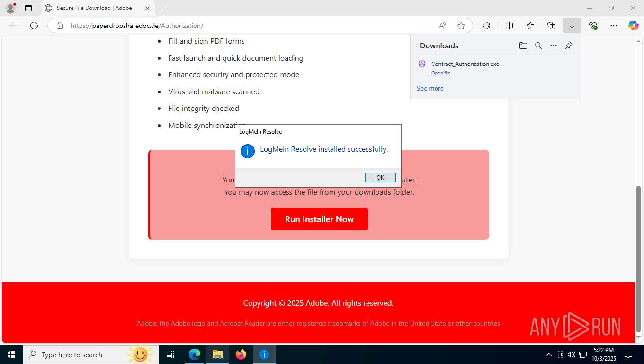Open the clock showing 5:22 PM
The height and width of the screenshot is (364, 644).
(x=603, y=355)
